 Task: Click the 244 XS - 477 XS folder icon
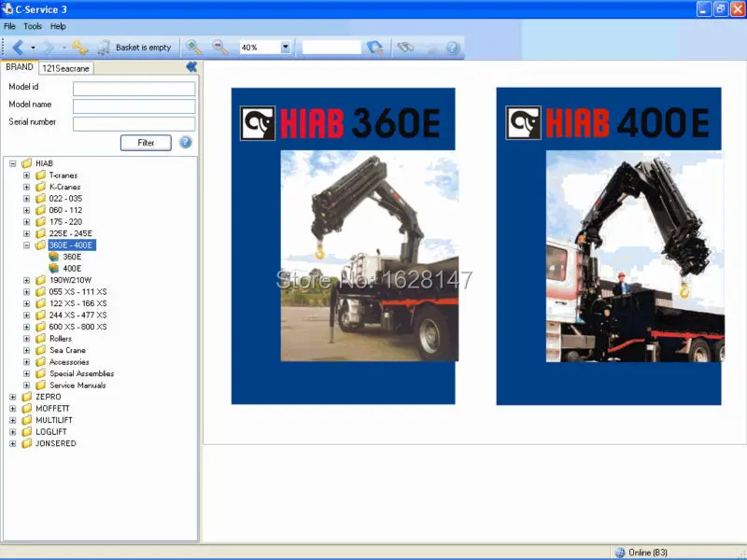pyautogui.click(x=40, y=315)
